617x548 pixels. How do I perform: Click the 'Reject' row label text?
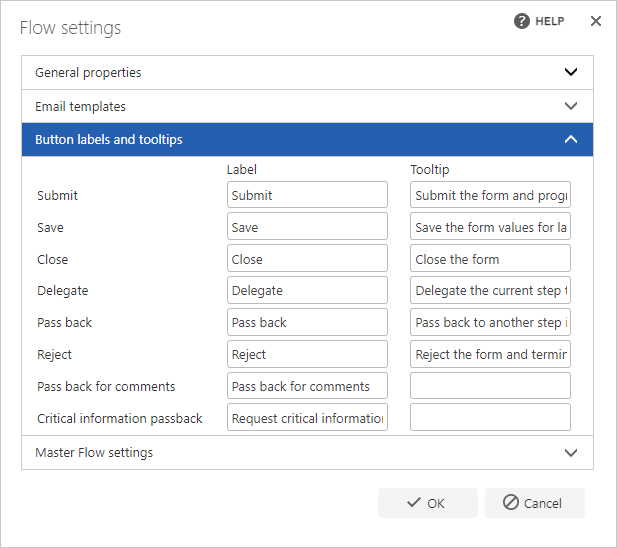click(54, 354)
